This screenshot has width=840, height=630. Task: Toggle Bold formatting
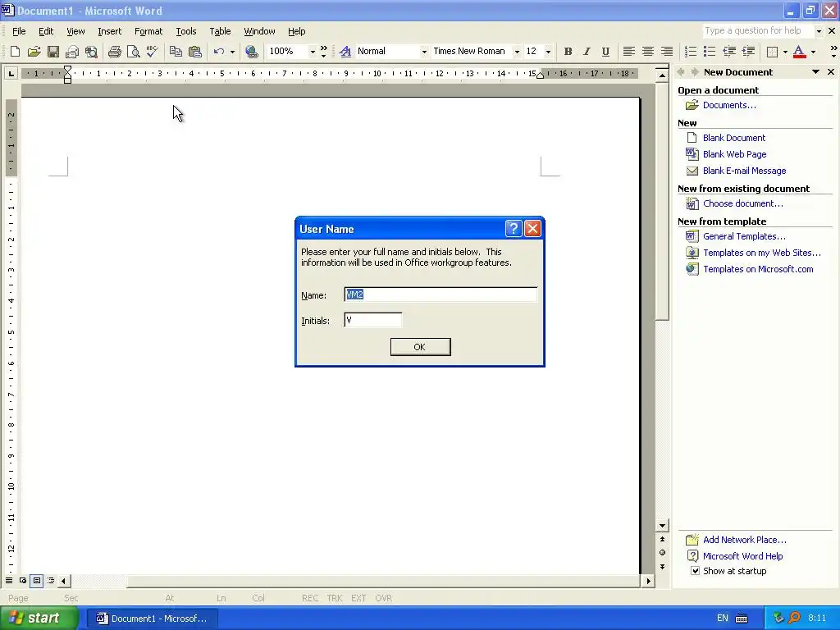point(568,52)
